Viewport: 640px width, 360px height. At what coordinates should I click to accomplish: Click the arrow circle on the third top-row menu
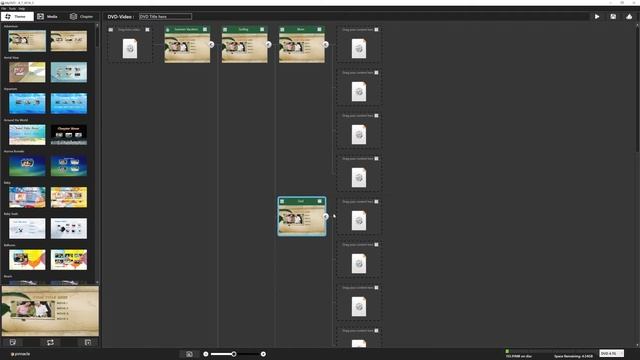325,44
